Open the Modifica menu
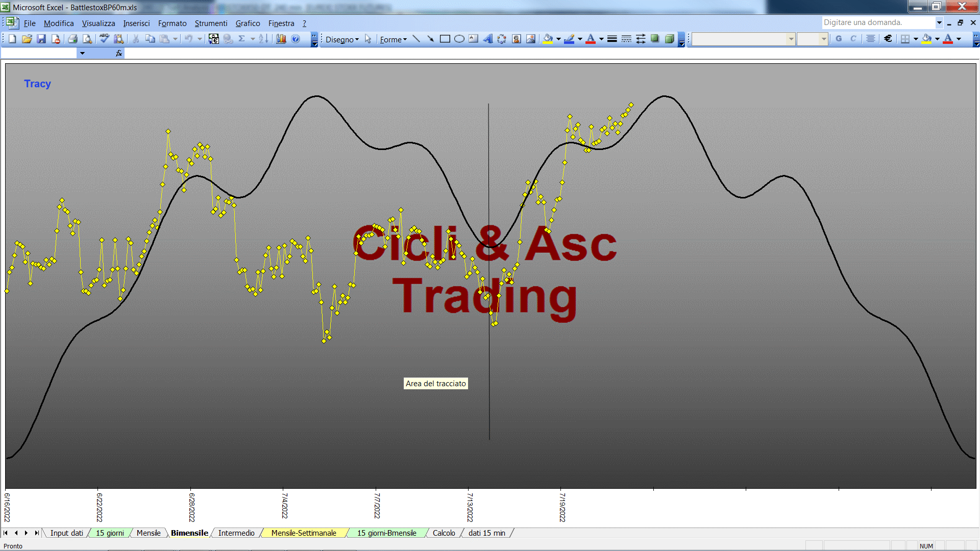This screenshot has width=980, height=551. 59,23
